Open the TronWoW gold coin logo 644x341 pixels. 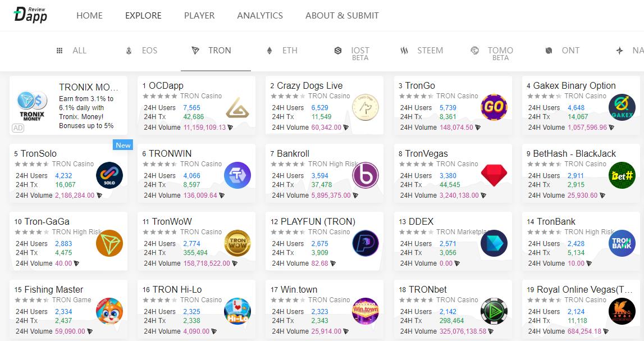pos(237,243)
